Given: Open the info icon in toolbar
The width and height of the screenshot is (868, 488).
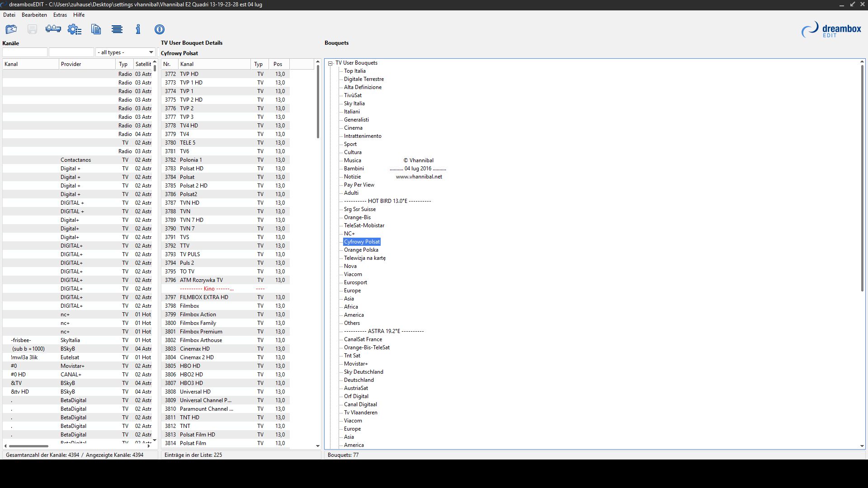Looking at the screenshot, I should [138, 29].
